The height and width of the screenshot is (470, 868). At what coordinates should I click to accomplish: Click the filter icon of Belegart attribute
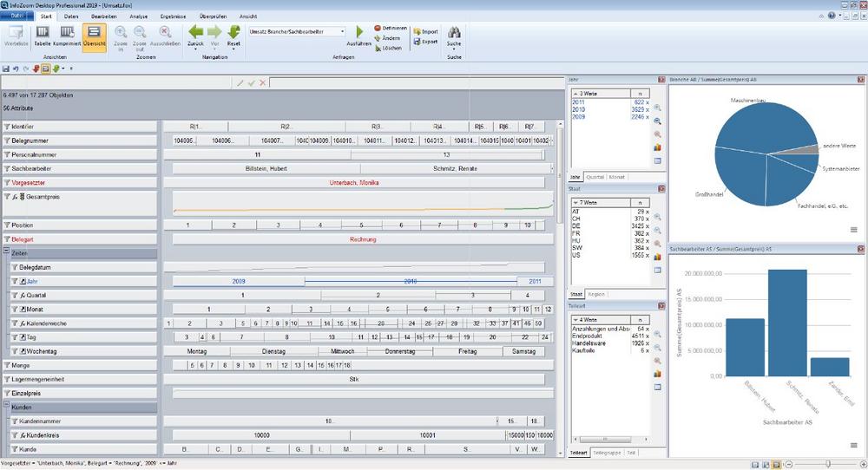[x=7, y=239]
